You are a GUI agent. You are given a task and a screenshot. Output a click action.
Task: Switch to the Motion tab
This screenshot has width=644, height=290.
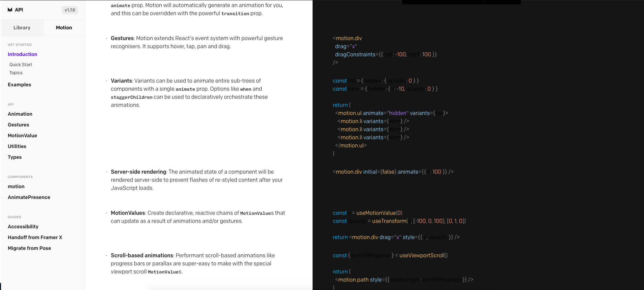(64, 27)
